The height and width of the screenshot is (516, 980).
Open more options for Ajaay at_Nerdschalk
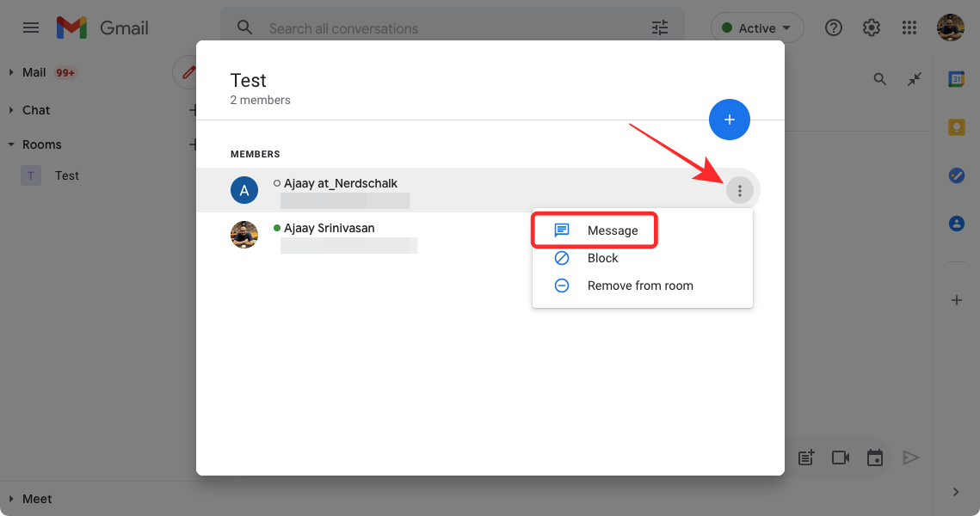point(740,190)
